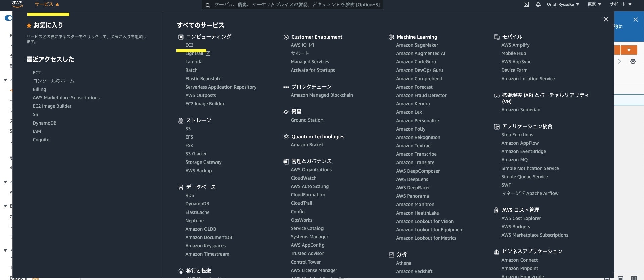This screenshot has width=644, height=280.
Task: Open Step Functions
Action: (517, 135)
